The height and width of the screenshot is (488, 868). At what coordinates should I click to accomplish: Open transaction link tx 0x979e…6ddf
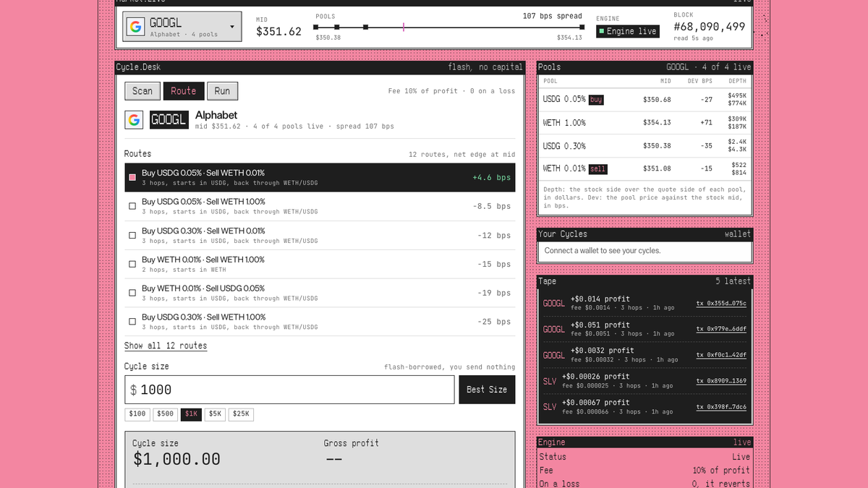click(721, 329)
